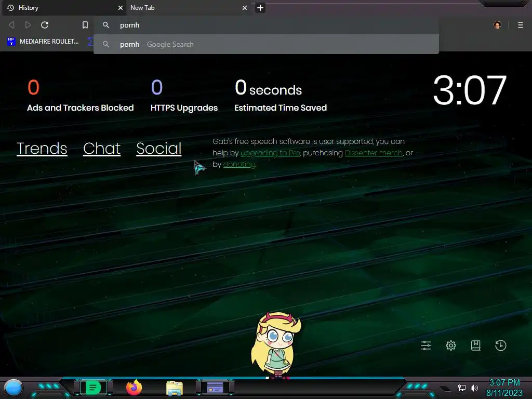Open the Chat link

click(x=102, y=149)
